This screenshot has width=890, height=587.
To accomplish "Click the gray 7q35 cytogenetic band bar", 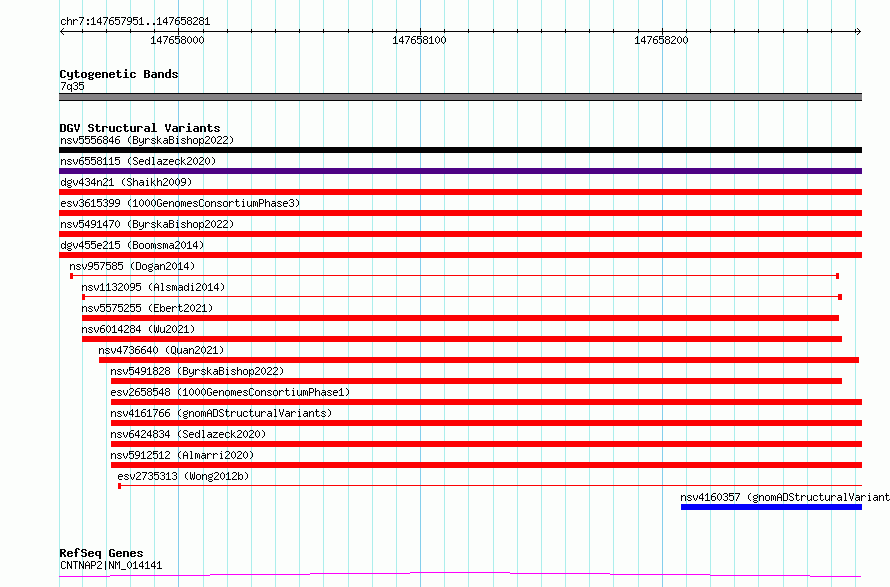I will pyautogui.click(x=460, y=97).
